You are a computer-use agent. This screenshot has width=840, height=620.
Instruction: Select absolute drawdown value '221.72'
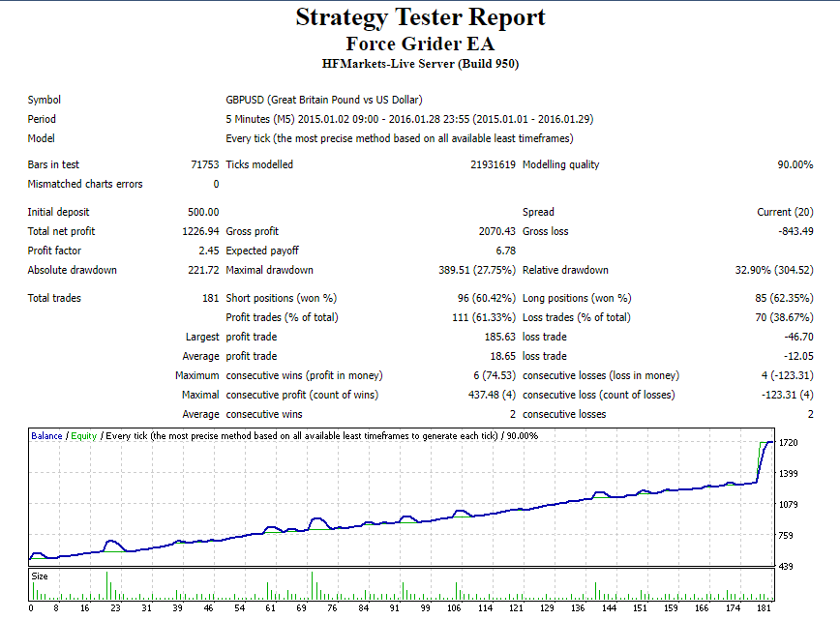click(203, 271)
